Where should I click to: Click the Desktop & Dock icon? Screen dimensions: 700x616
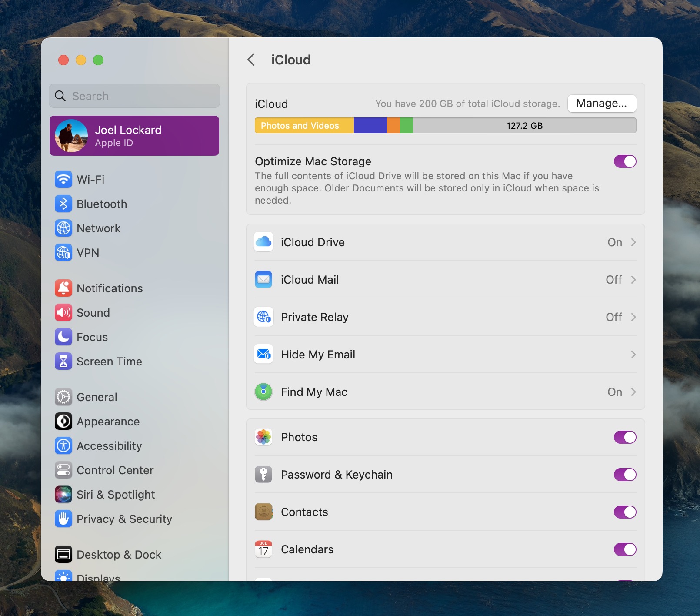coord(63,554)
